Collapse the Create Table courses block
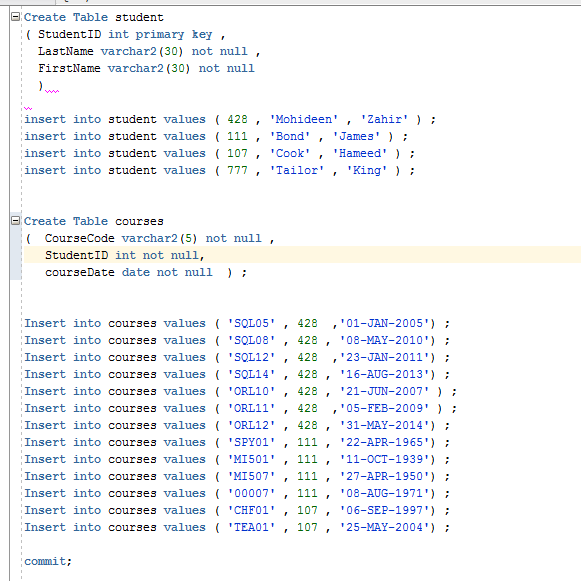The height and width of the screenshot is (581, 581). [x=16, y=221]
